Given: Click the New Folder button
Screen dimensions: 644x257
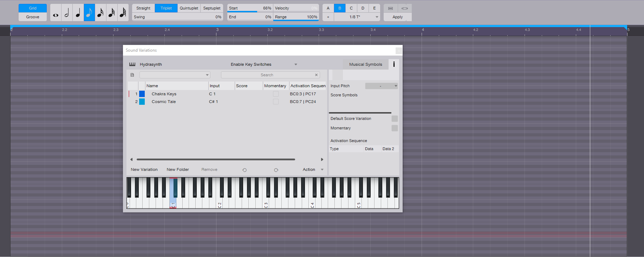Looking at the screenshot, I should click(178, 169).
